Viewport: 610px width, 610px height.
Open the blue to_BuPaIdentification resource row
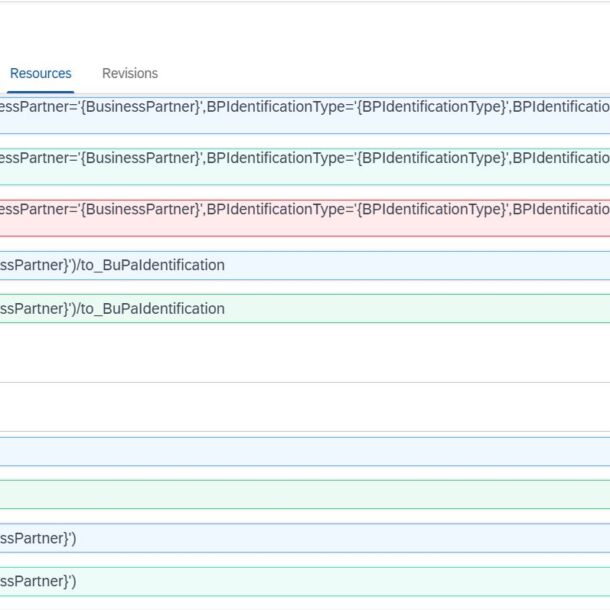coord(305,266)
